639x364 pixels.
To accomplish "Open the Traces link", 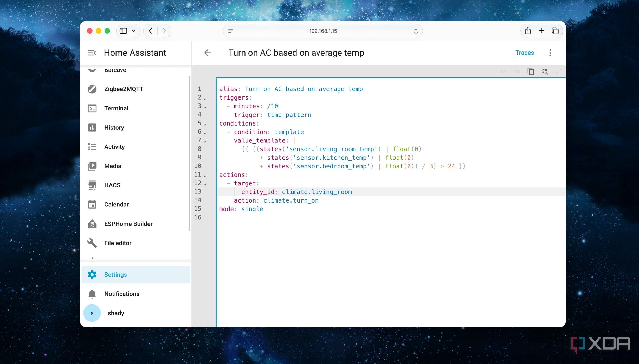I will click(525, 53).
